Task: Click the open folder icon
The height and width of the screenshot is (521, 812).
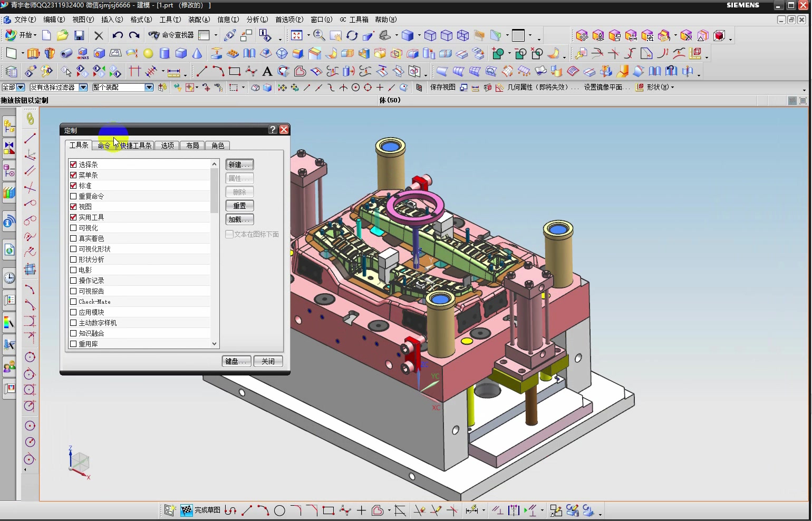Action: tap(63, 35)
